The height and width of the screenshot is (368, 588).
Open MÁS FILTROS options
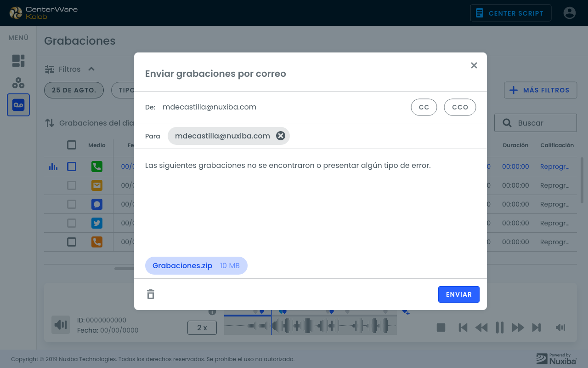click(540, 90)
